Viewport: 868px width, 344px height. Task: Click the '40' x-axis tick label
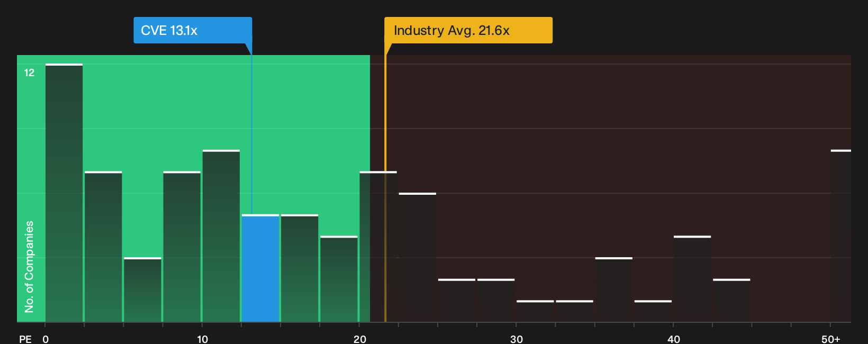(x=674, y=339)
